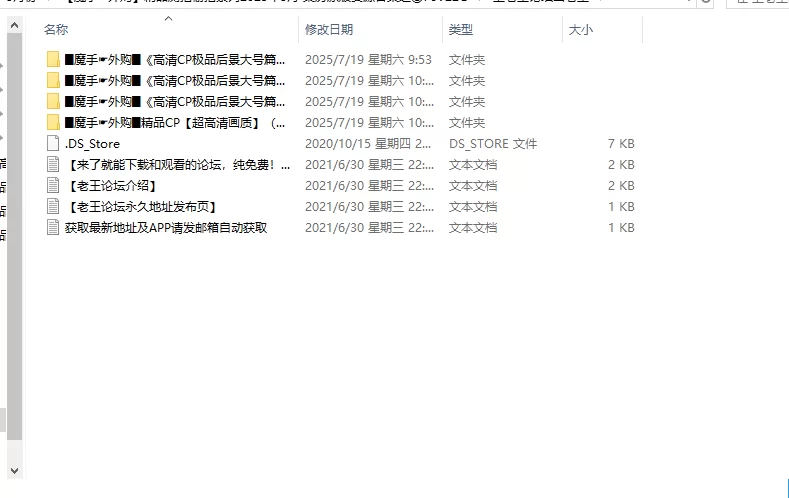Screen dimensions: 789x498
Task: Select the 【老王论坛永久地址发布页】 file name
Action: pos(142,207)
